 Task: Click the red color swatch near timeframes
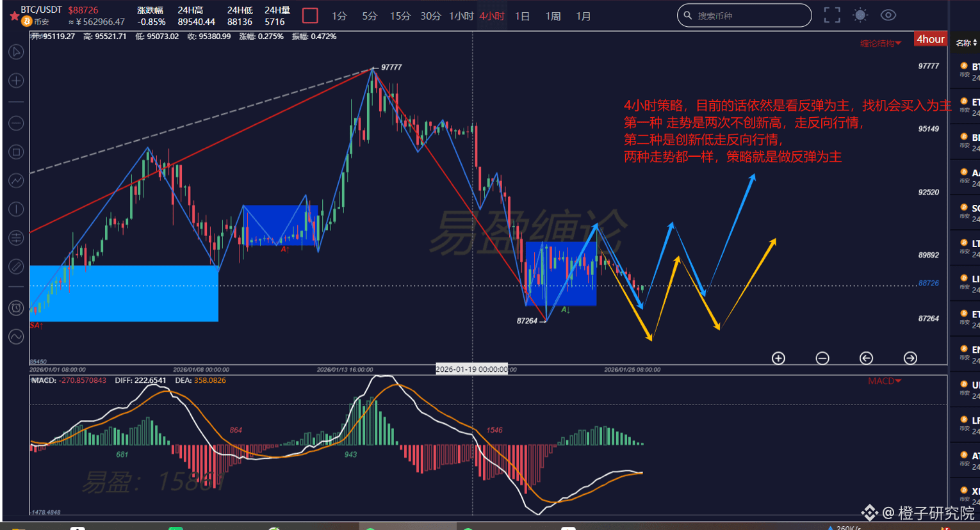tap(310, 15)
